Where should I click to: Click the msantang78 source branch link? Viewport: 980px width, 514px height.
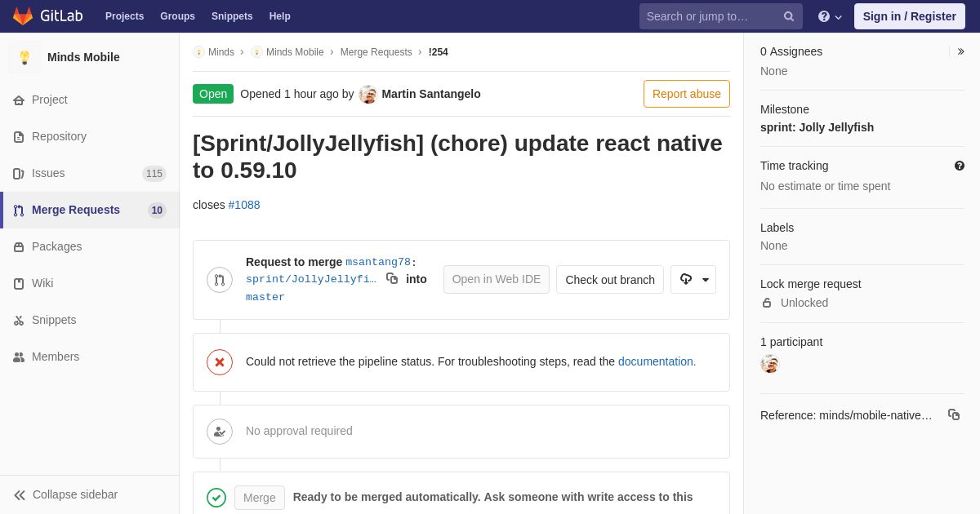378,262
